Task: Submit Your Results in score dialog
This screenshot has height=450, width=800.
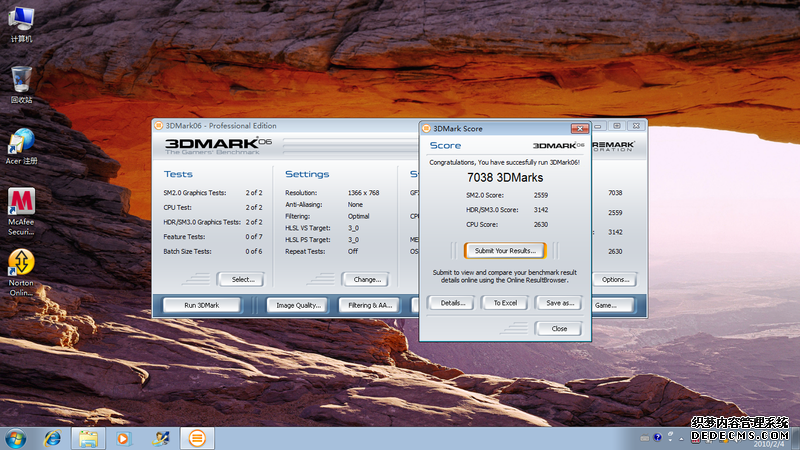Action: [x=505, y=251]
